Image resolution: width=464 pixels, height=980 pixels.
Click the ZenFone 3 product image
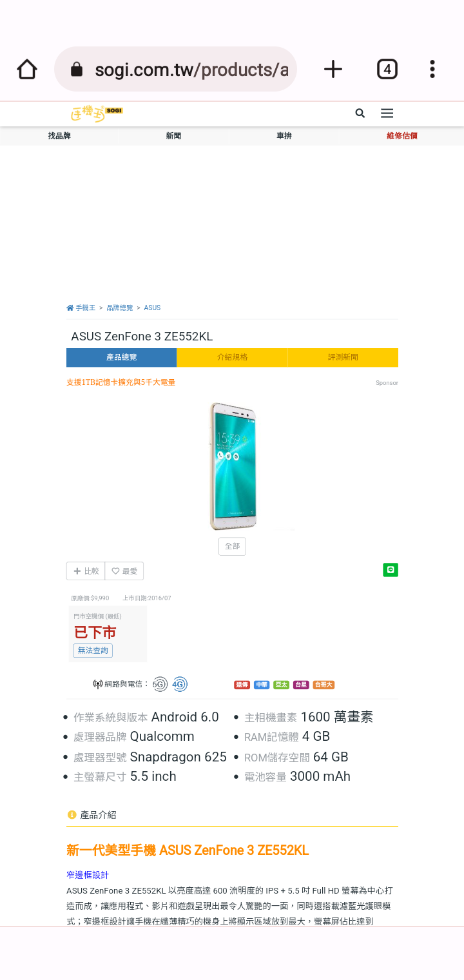coord(233,466)
